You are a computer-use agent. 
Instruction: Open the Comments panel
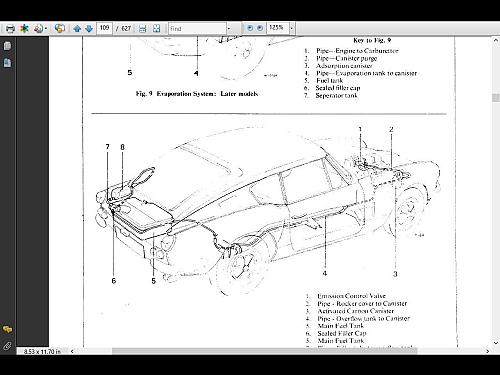[7, 329]
